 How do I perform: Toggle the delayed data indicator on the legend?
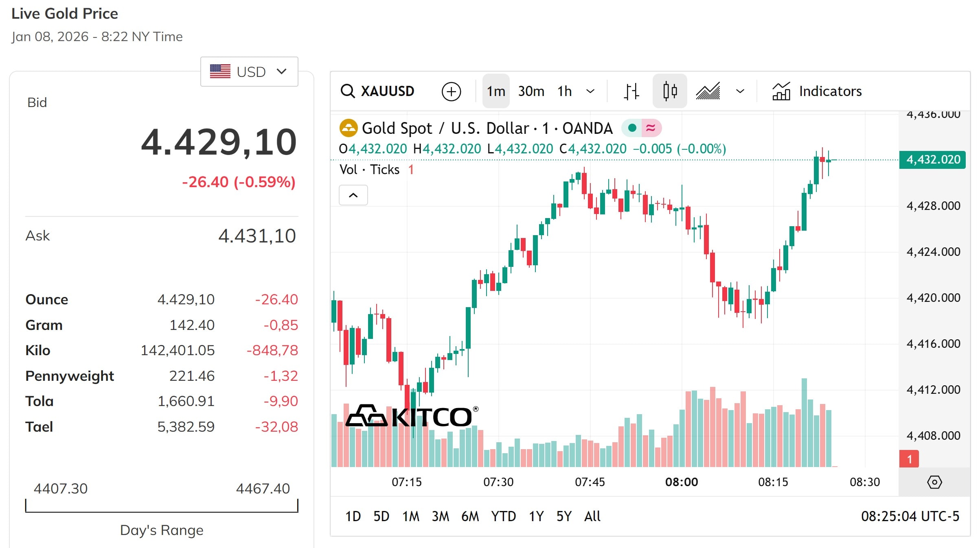coord(651,128)
